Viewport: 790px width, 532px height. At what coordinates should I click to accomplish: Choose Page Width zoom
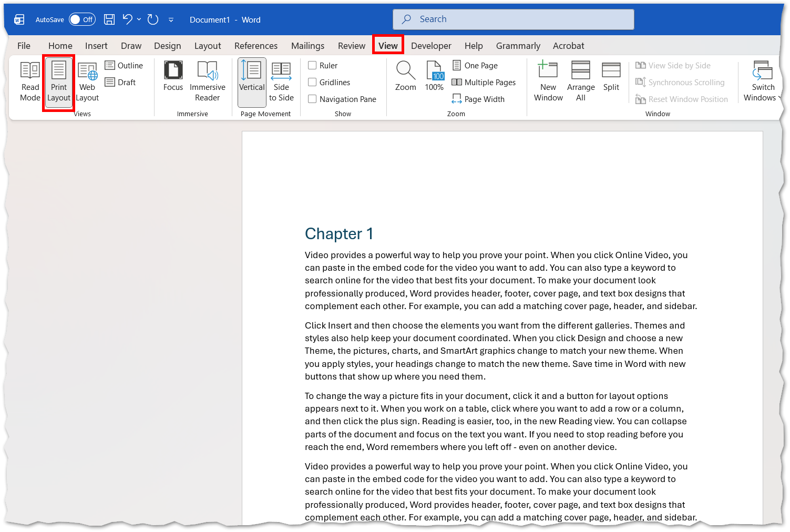478,99
